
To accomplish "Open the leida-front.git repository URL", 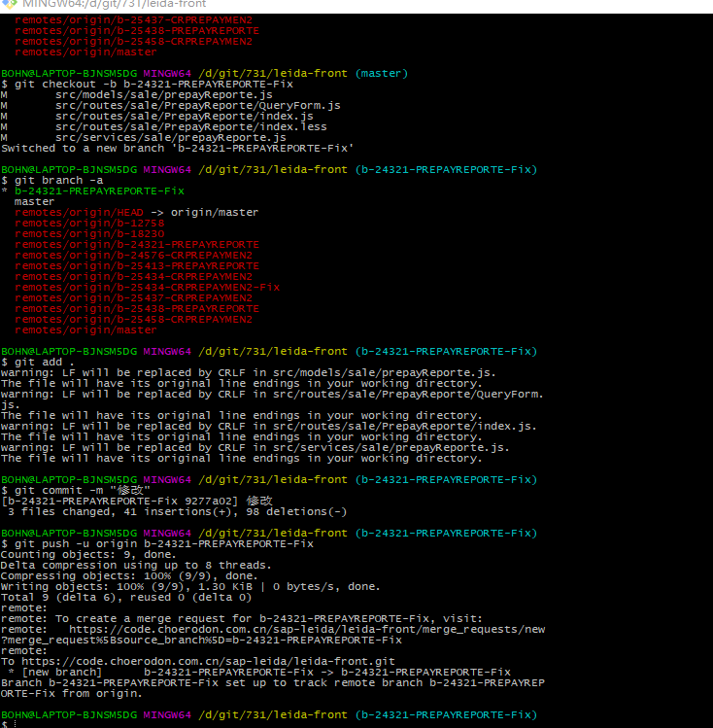I will [x=208, y=661].
